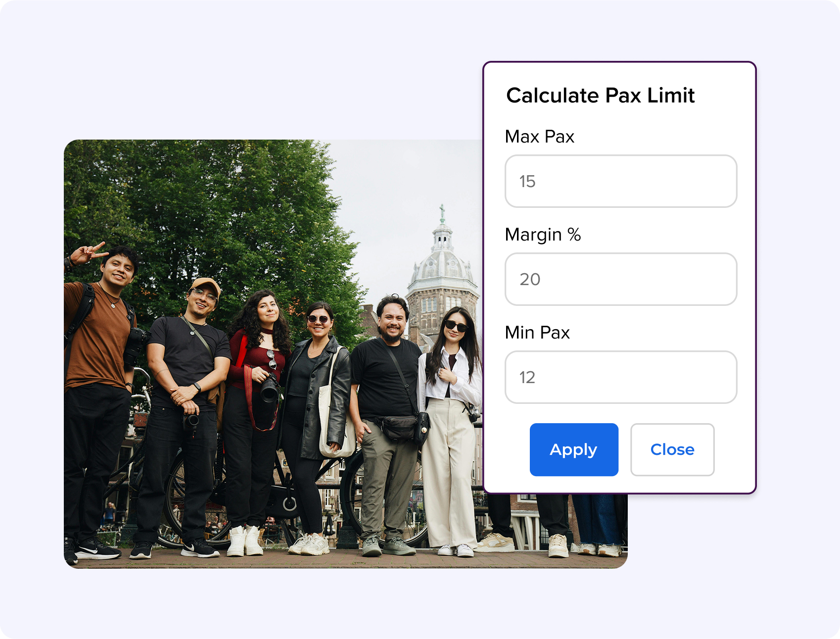Click the bearded man with the fanny pack
The height and width of the screenshot is (639, 840).
click(388, 396)
